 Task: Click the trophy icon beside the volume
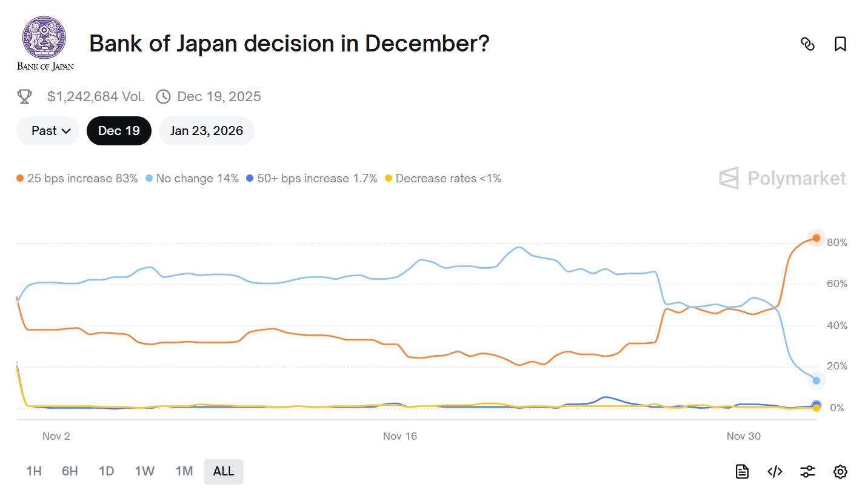pyautogui.click(x=24, y=96)
